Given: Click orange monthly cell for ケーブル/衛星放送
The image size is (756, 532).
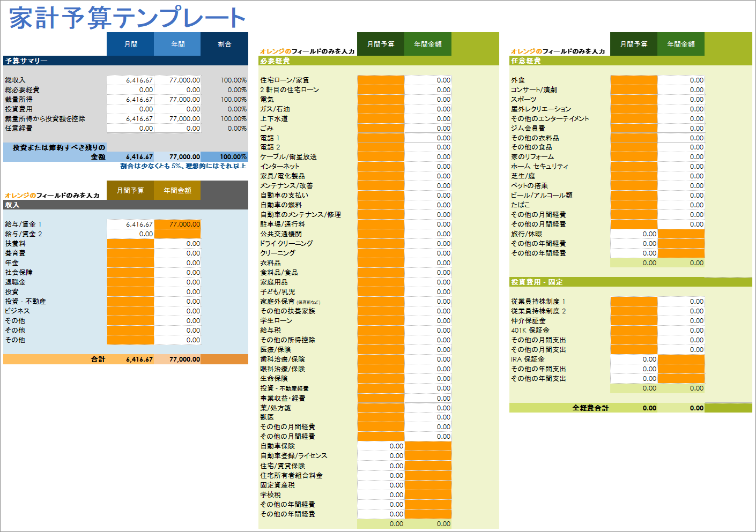Looking at the screenshot, I should click(381, 156).
